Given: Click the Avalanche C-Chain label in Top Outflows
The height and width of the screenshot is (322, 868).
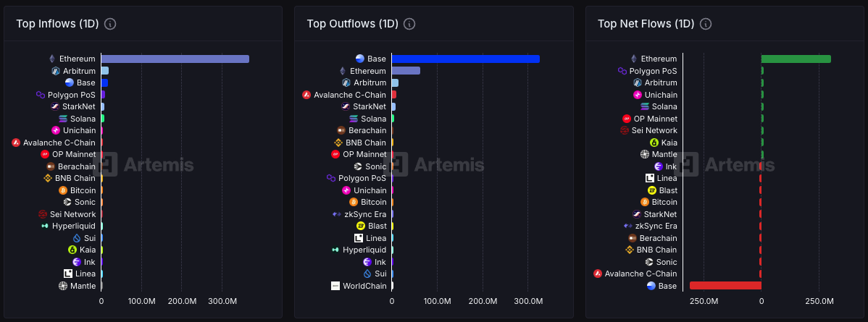Looking at the screenshot, I should (x=350, y=95).
